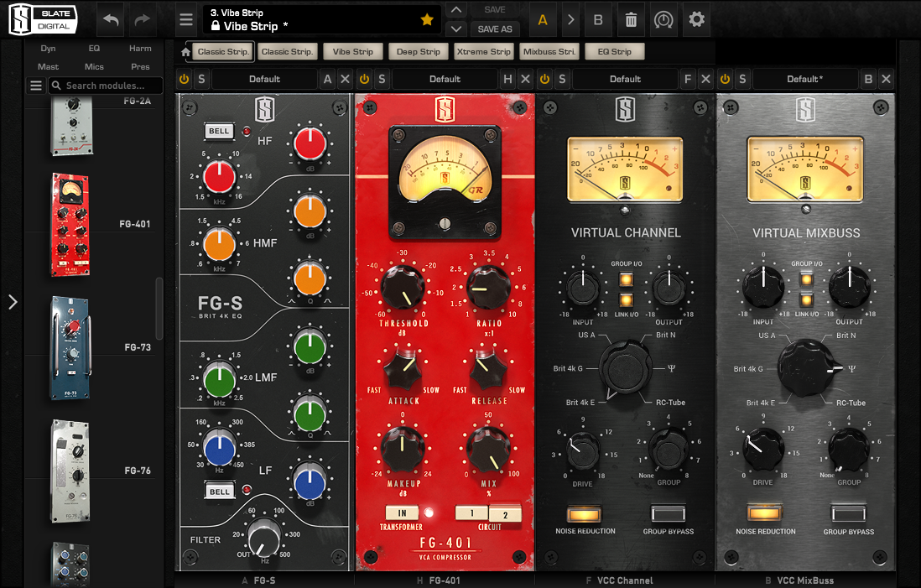Viewport: 921px width, 588px height.
Task: Toggle the HF BELL button on FG-S
Action: coord(219,131)
